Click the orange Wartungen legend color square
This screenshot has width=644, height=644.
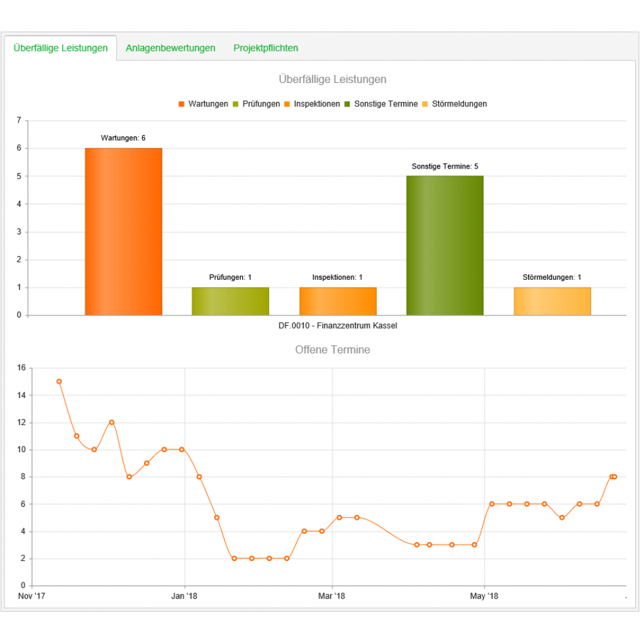(182, 104)
